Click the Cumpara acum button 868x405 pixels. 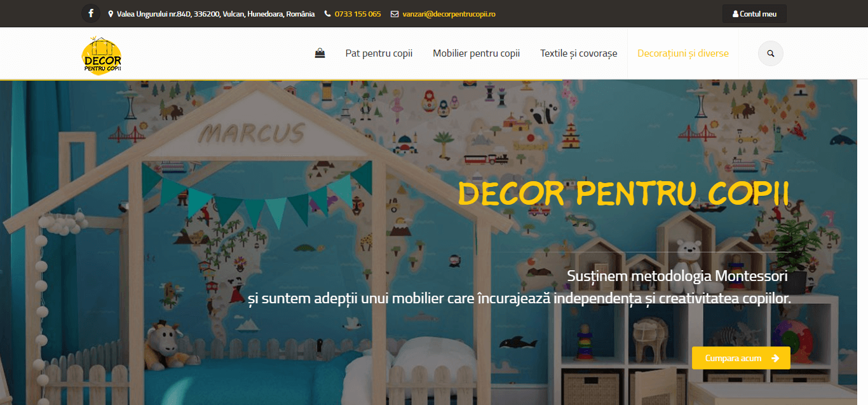point(741,358)
